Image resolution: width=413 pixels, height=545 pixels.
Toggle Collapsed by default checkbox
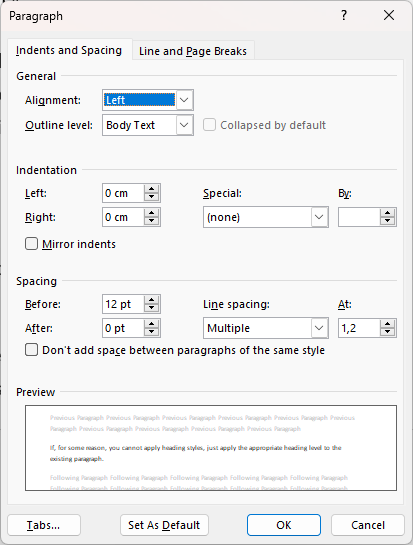(x=209, y=125)
